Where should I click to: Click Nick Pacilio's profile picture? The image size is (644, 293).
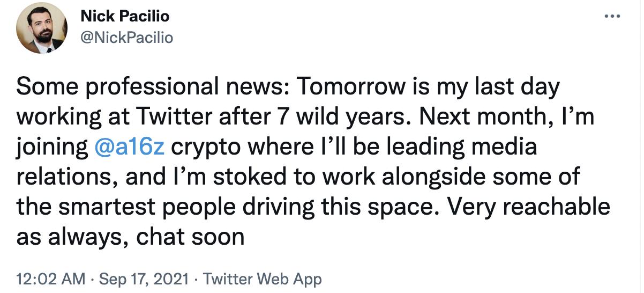click(x=41, y=30)
